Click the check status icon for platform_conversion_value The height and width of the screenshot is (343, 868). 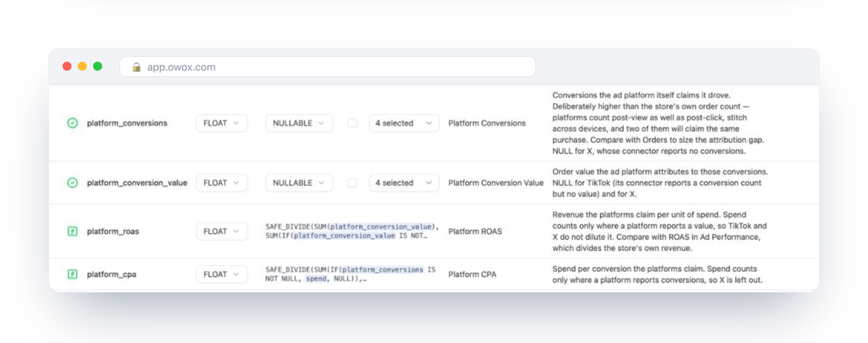(72, 183)
